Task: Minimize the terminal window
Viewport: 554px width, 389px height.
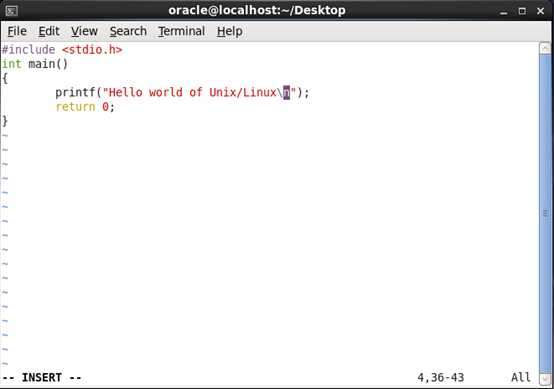Action: tap(503, 11)
